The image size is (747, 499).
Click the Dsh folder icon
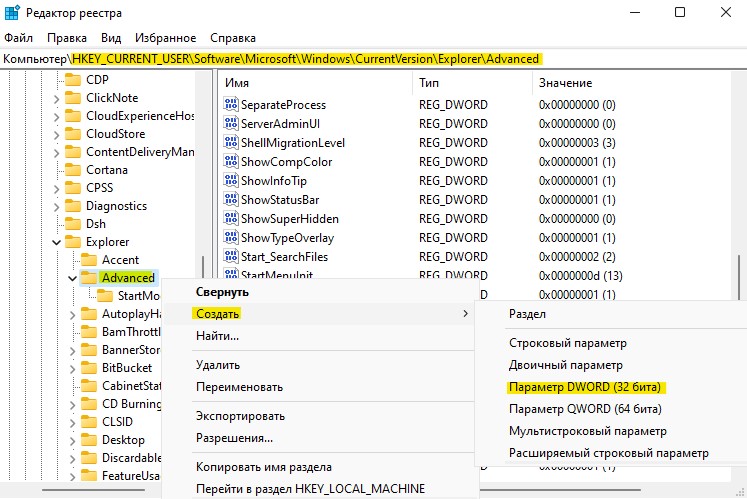pyautogui.click(x=73, y=224)
